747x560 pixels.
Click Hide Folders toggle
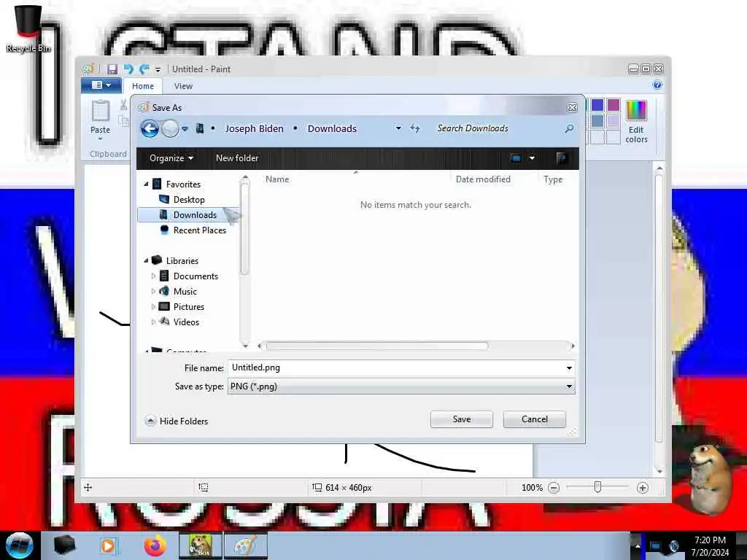tap(177, 421)
